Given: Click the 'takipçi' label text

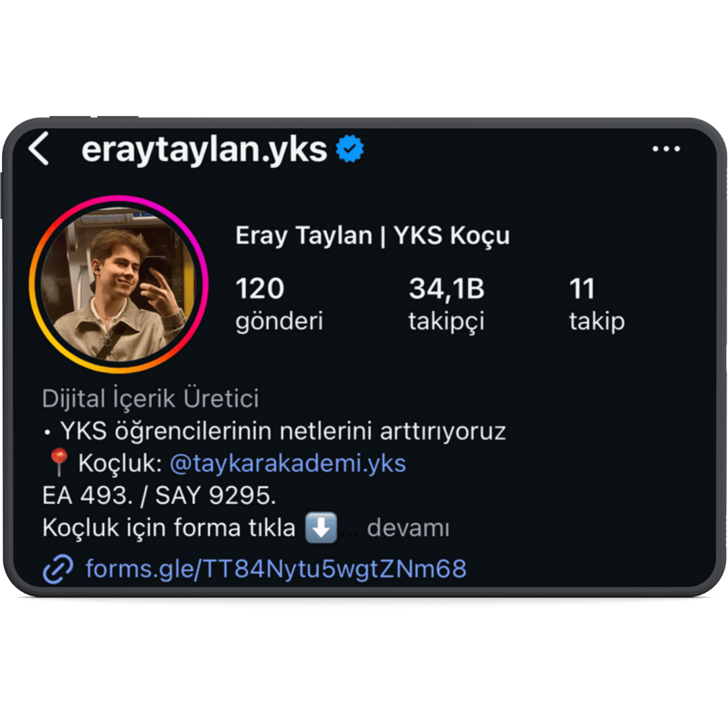Looking at the screenshot, I should [446, 322].
